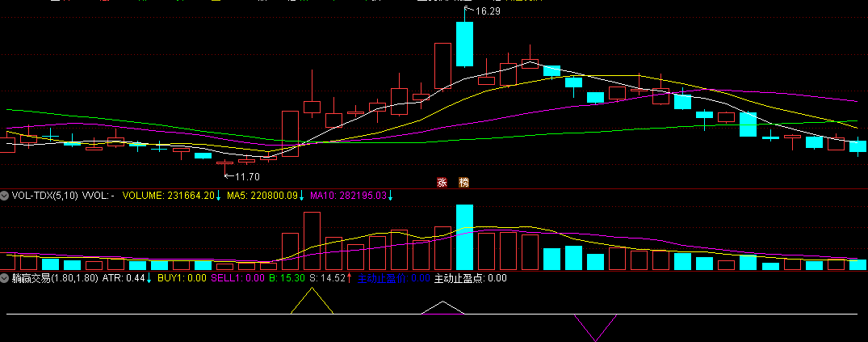868x342 pixels.
Task: Click the S: 14.52 value
Action: (327, 277)
